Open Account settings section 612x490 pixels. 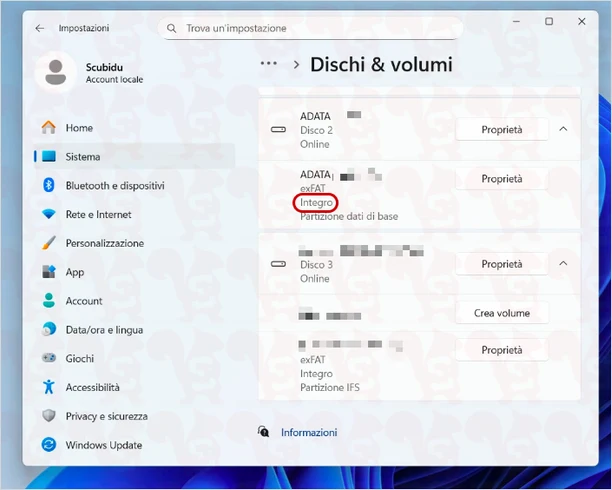tap(135, 301)
